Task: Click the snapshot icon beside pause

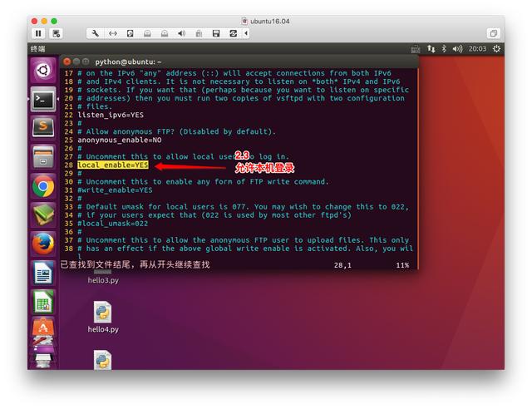Action: pos(57,33)
